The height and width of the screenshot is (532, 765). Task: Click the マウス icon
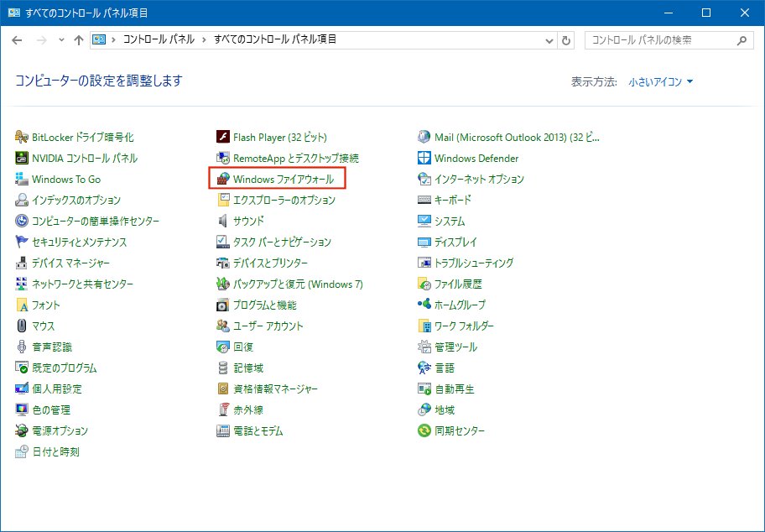(x=22, y=326)
